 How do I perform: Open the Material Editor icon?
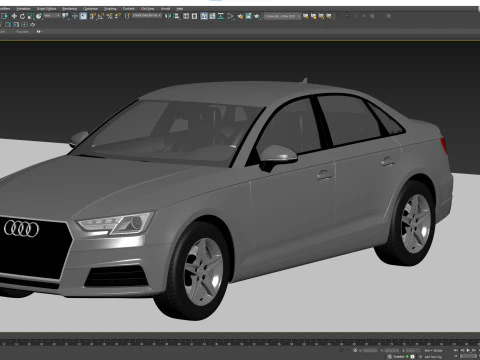pos(230,16)
